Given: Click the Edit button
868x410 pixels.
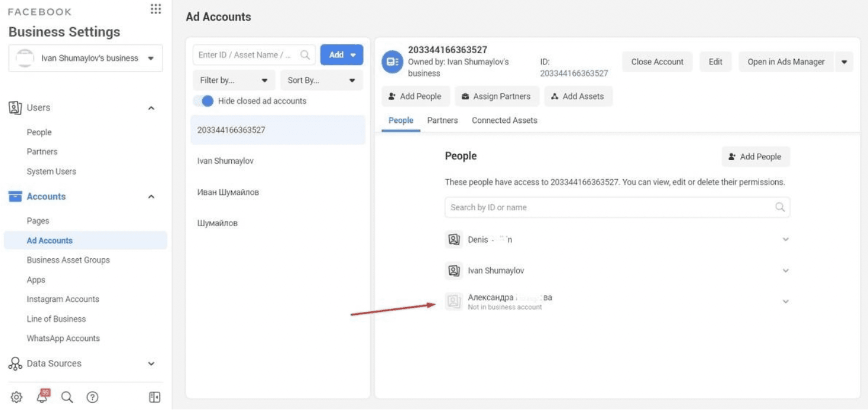Looking at the screenshot, I should [x=715, y=62].
